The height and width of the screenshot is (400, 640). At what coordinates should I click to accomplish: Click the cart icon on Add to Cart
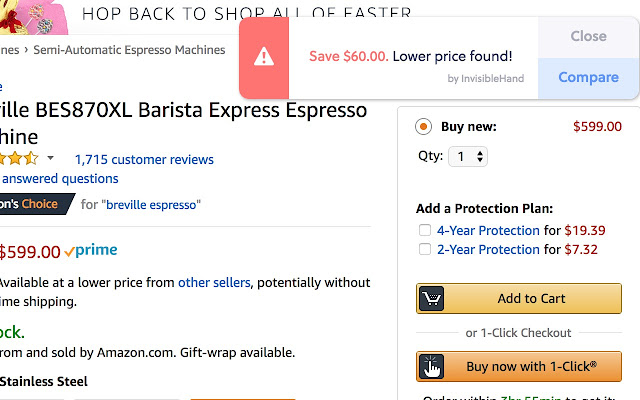(x=432, y=299)
